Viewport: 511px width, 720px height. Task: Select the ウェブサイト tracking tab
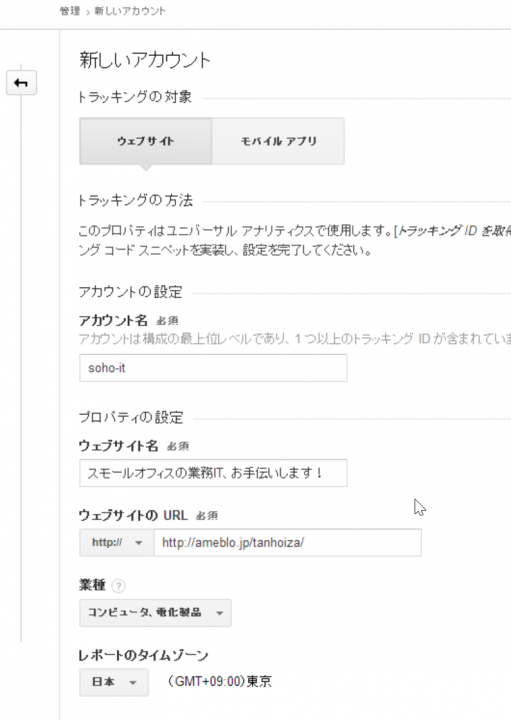[146, 141]
